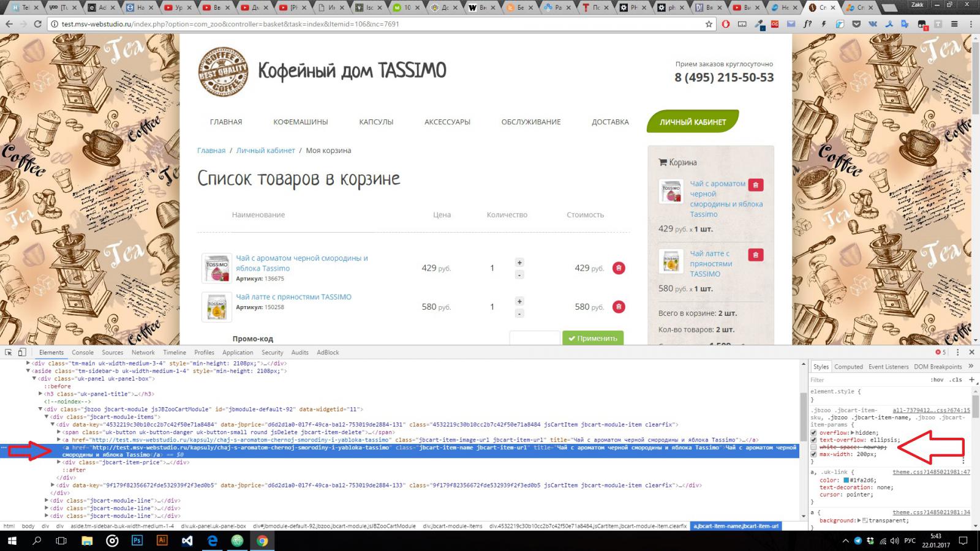Expand the h3 uk-panel-title node
The height and width of the screenshot is (551, 980).
(40, 394)
